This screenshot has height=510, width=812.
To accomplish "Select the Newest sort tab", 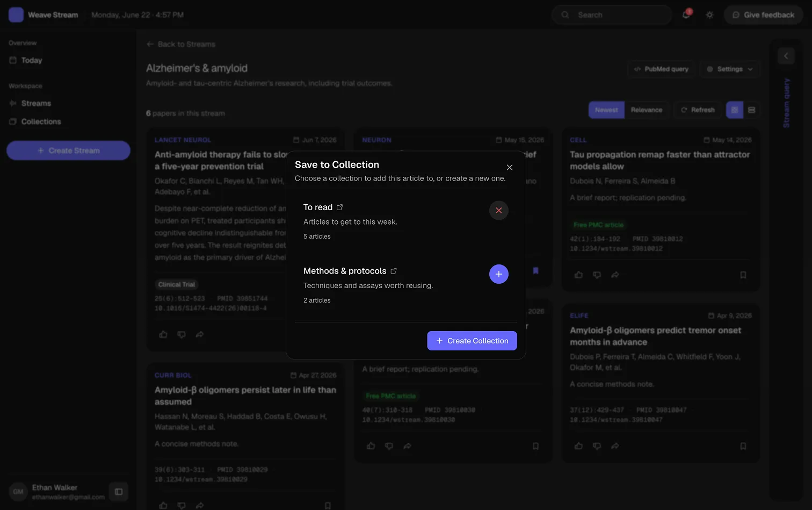I will coord(606,110).
